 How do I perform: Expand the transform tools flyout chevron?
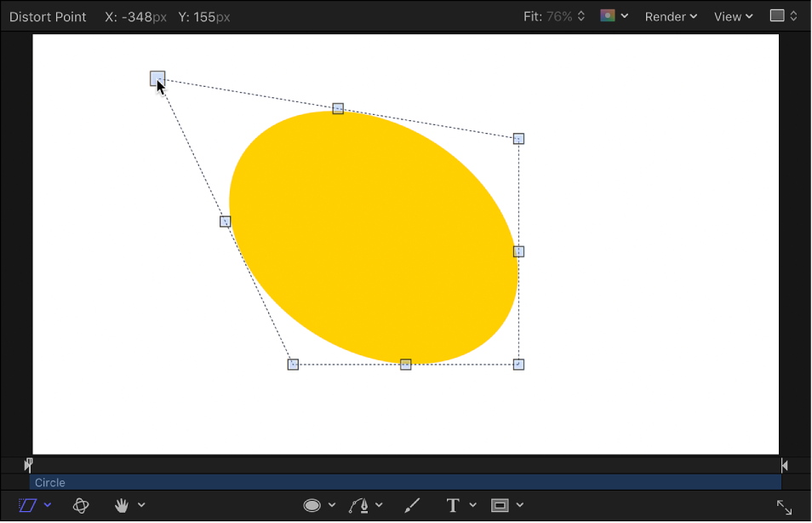[x=47, y=504]
